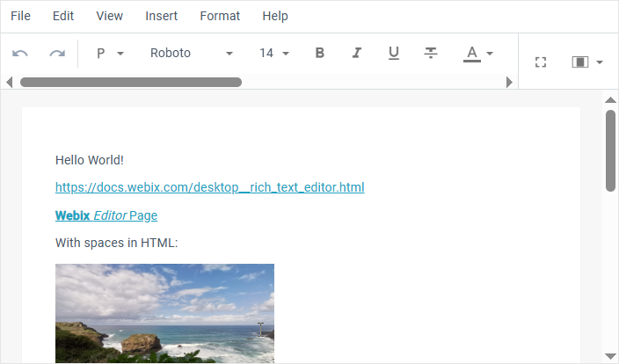Viewport: 619px width, 364px height.
Task: Click the Redo arrow icon
Action: pyautogui.click(x=57, y=54)
